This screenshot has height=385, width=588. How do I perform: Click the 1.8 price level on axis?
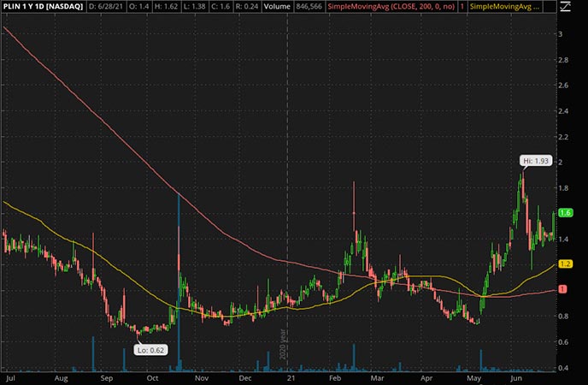[563, 188]
